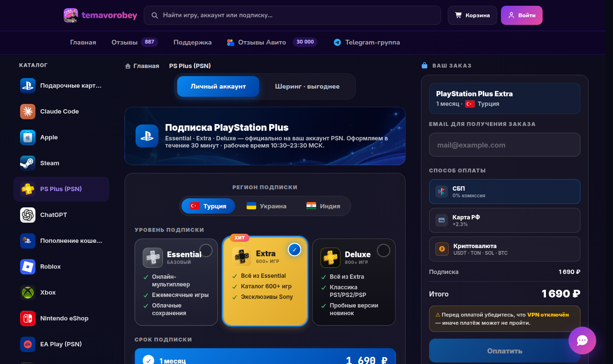Click the Deluxe tier gold plus icon
Image resolution: width=613 pixels, height=364 pixels.
(330, 258)
